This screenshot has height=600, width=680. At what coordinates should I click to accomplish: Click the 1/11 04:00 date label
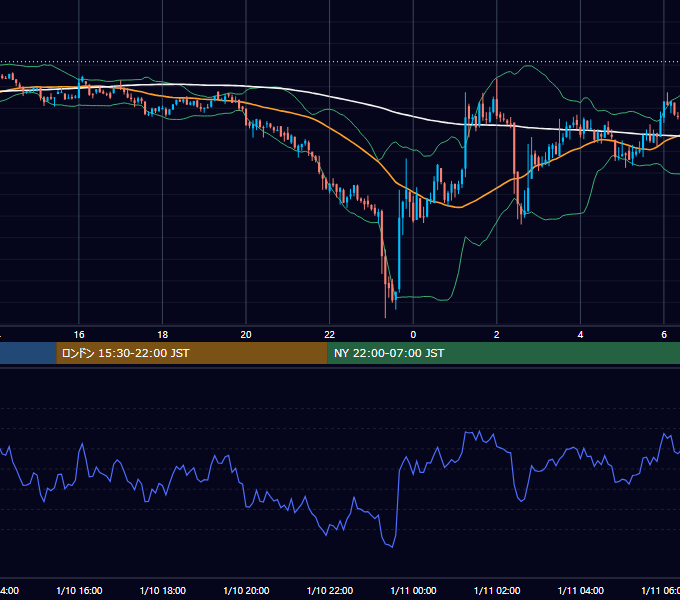580,590
